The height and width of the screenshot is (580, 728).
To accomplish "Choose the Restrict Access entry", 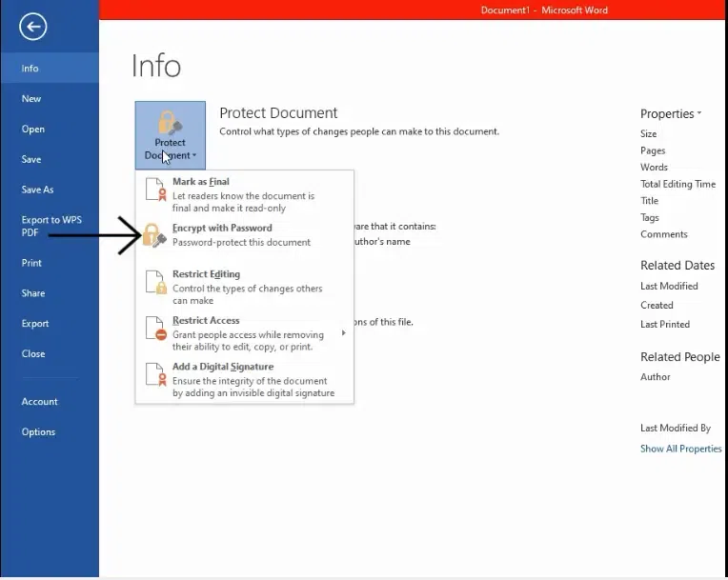I will [245, 333].
